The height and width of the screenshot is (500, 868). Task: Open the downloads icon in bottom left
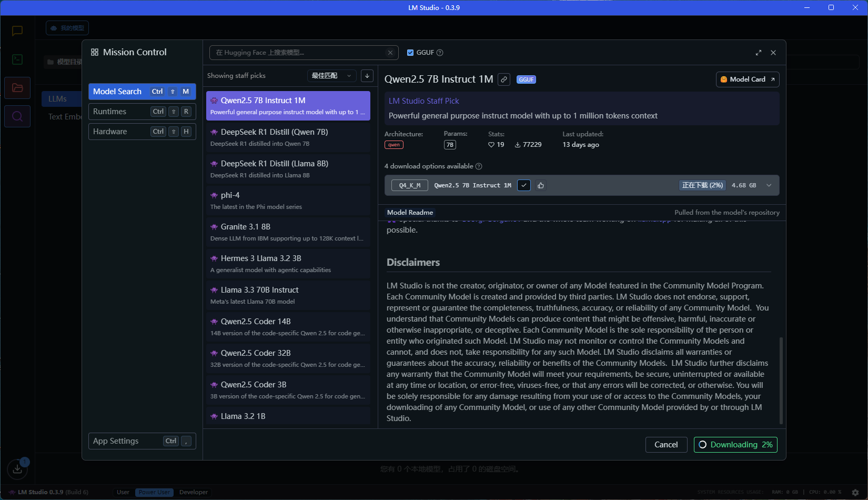point(17,468)
